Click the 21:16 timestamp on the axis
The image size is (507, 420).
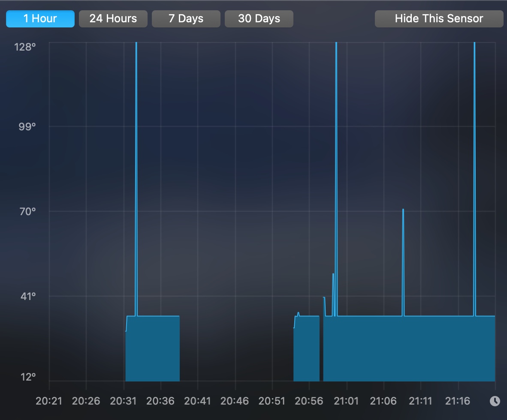[457, 401]
